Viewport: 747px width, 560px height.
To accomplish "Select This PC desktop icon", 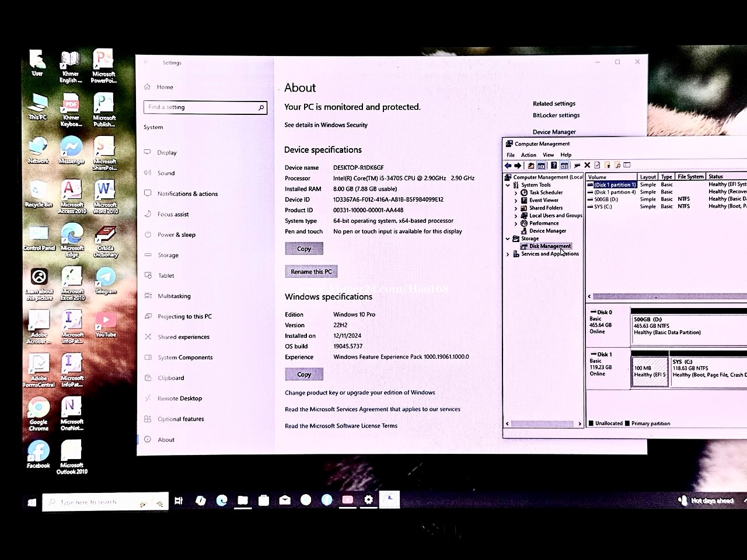I will tap(38, 106).
